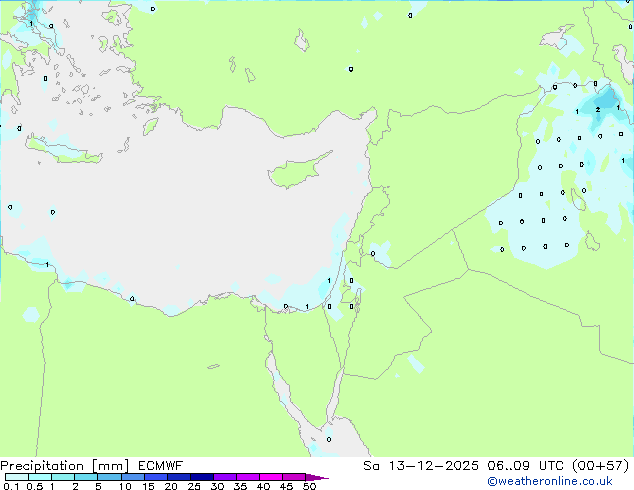Click the 0.1–0.5 mm legend color swatch
634x490 pixels.
point(17,477)
